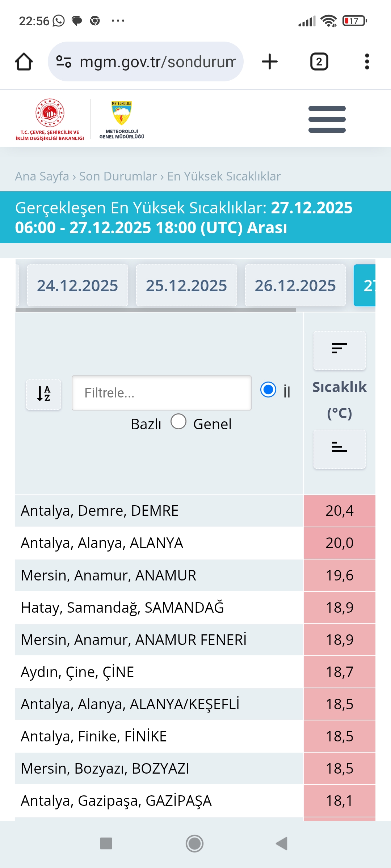391x868 pixels.
Task: Sort temperatures descending with top sort icon
Action: click(x=339, y=350)
